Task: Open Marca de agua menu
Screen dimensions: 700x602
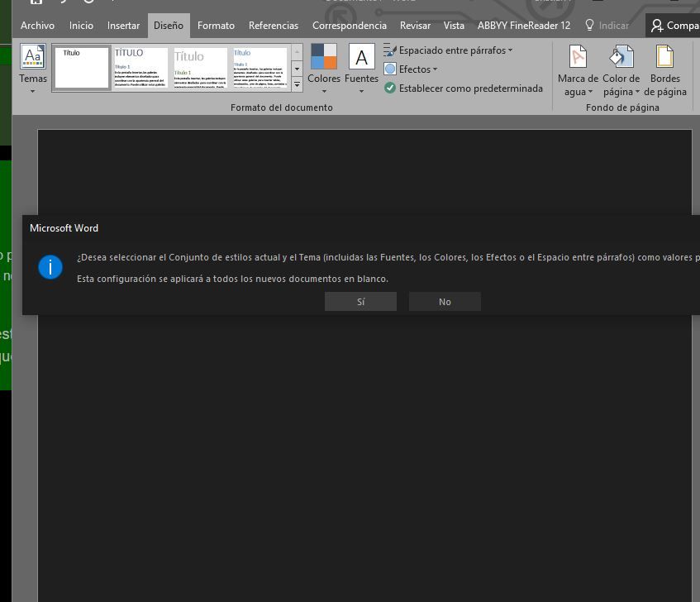Action: [x=578, y=70]
